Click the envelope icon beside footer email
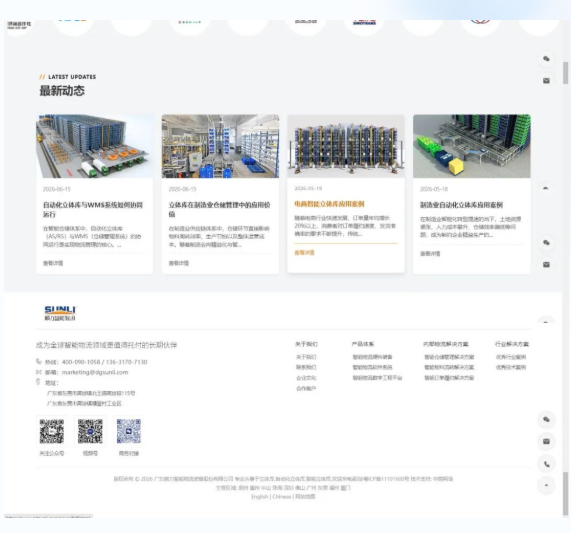This screenshot has width=571, height=533. click(39, 372)
